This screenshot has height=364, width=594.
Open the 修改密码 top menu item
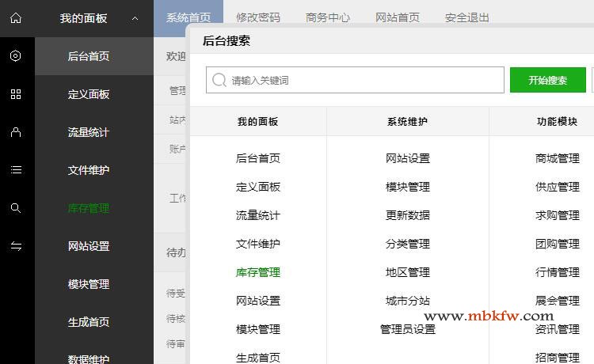[x=258, y=17]
